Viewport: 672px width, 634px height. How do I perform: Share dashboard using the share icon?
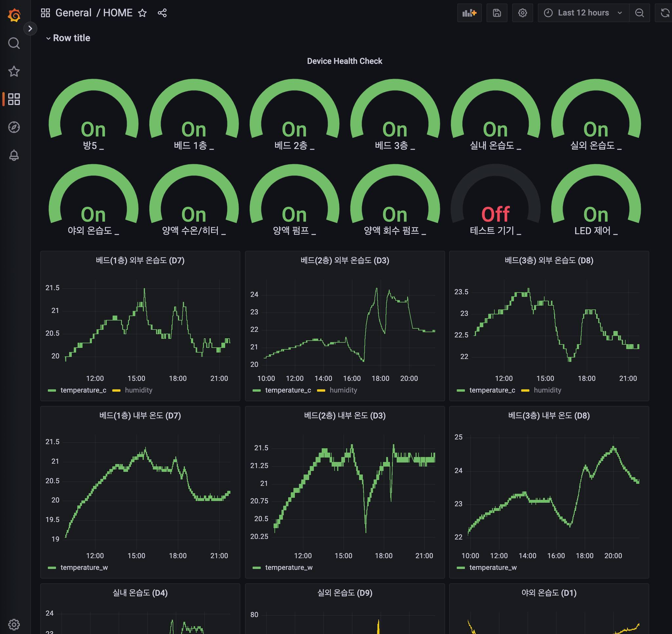[x=162, y=13]
